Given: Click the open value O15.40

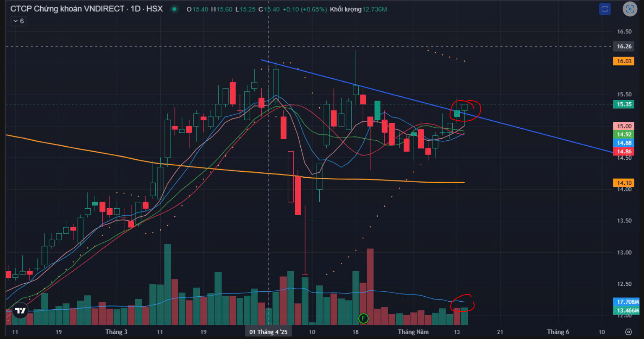Looking at the screenshot, I should tap(198, 9).
